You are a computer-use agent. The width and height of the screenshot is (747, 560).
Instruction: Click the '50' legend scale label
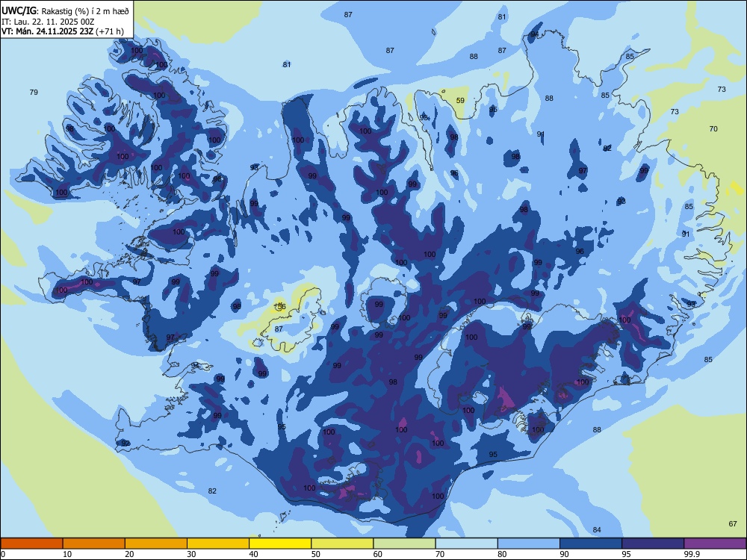click(x=315, y=554)
